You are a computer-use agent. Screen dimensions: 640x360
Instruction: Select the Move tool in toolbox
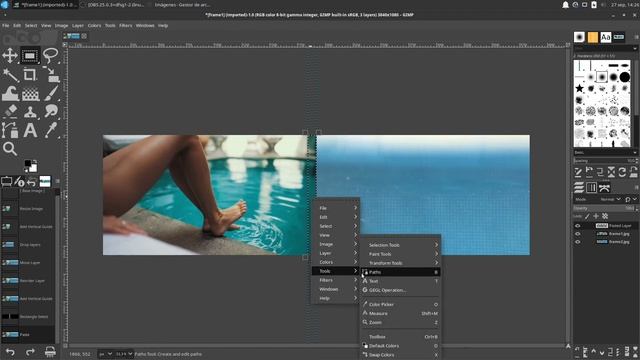pyautogui.click(x=10, y=56)
